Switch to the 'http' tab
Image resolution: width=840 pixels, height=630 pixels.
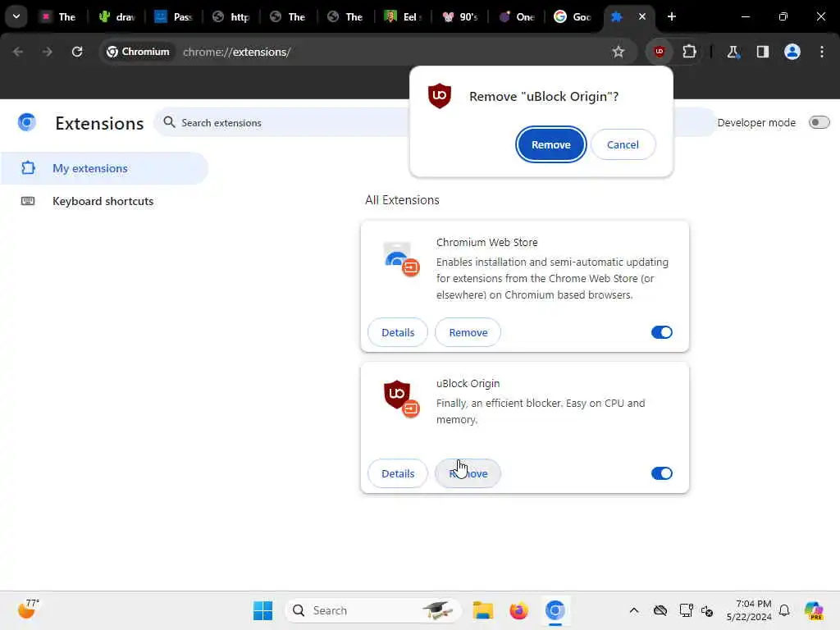pos(231,16)
